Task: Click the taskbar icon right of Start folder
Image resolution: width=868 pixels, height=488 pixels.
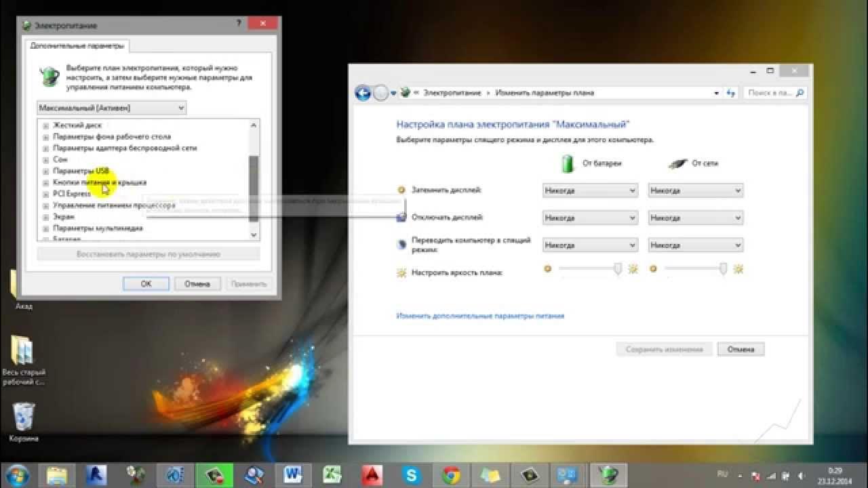Action: 95,474
